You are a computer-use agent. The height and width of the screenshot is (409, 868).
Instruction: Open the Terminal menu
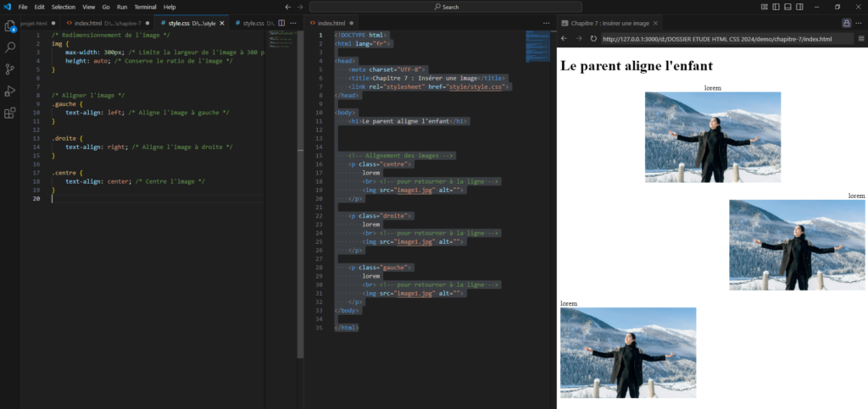pos(145,7)
